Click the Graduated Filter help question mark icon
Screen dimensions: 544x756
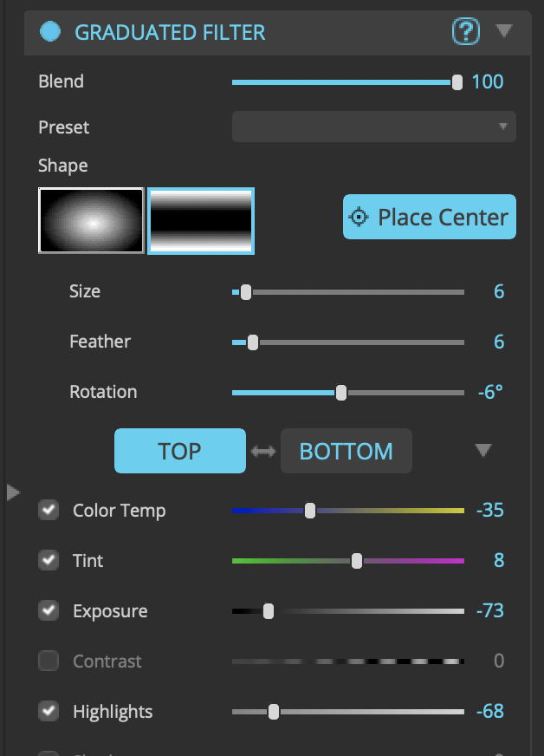[466, 32]
